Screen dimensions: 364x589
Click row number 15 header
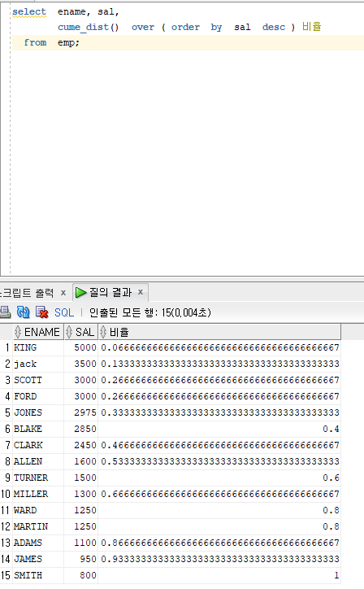click(6, 575)
